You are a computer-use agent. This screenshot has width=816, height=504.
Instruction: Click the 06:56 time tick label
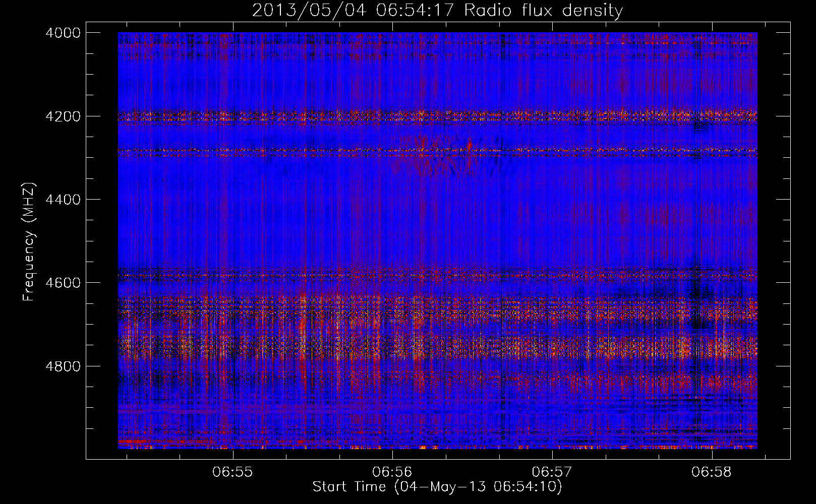point(392,472)
